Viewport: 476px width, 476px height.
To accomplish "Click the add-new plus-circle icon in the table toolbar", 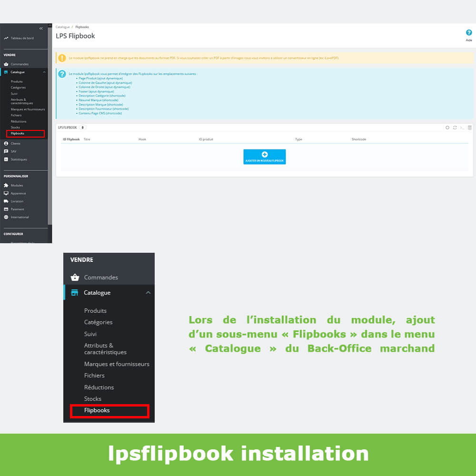I will click(x=447, y=128).
